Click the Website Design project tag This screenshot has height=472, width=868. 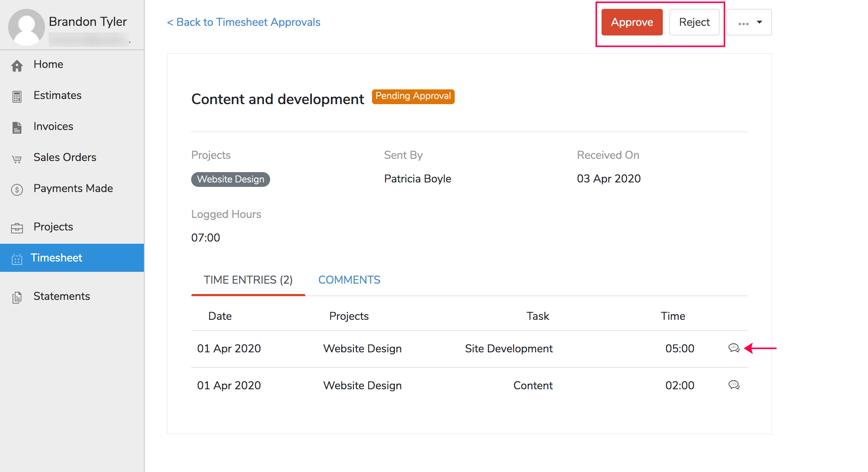click(x=230, y=179)
